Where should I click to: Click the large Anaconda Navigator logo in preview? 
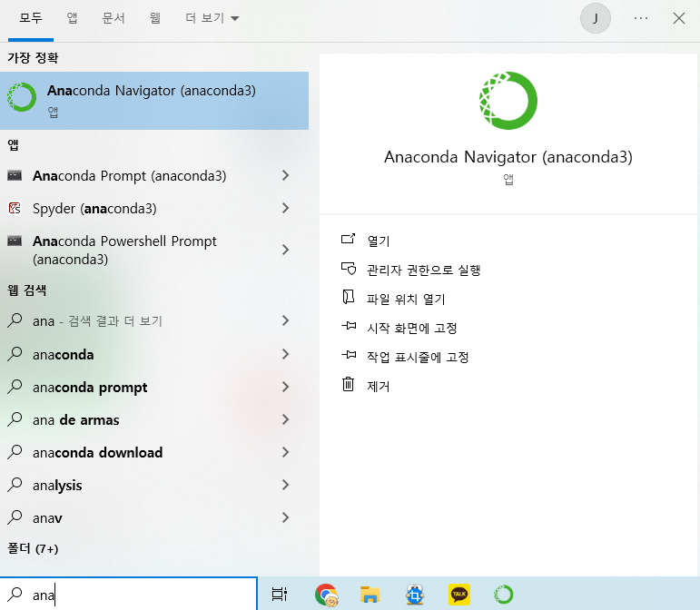508,101
